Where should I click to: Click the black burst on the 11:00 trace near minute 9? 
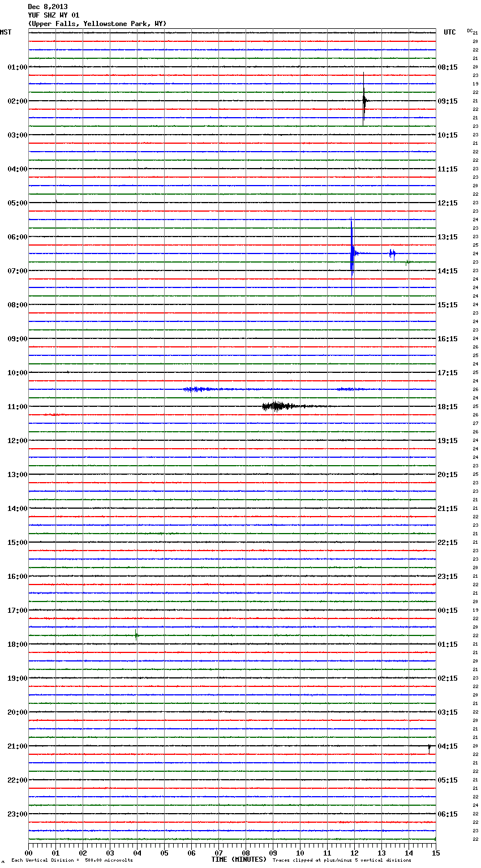[278, 406]
